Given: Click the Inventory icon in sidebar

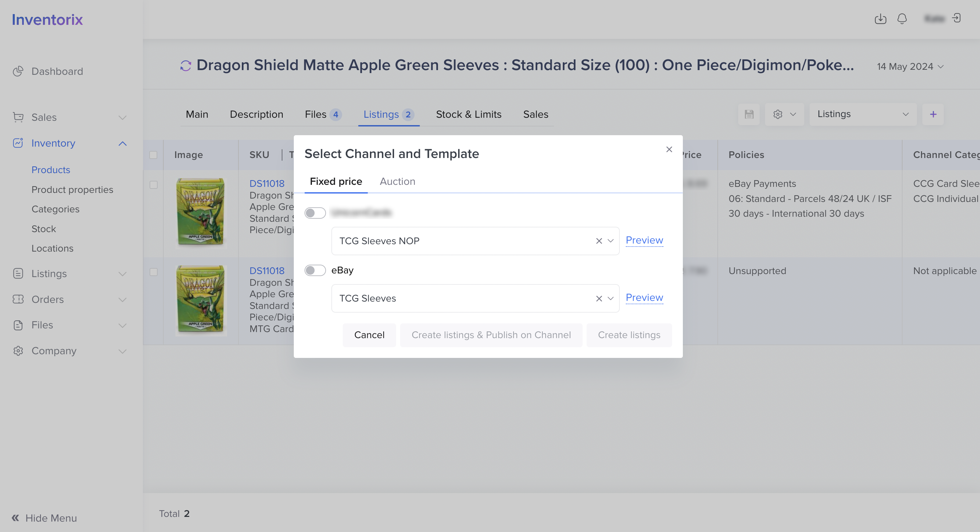Looking at the screenshot, I should 18,143.
